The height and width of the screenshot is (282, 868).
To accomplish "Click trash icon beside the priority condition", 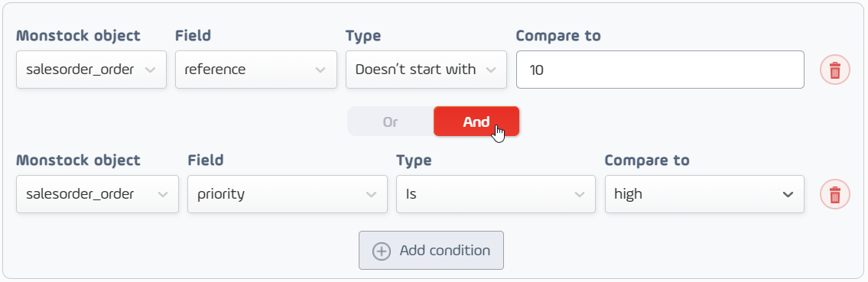I will point(835,194).
